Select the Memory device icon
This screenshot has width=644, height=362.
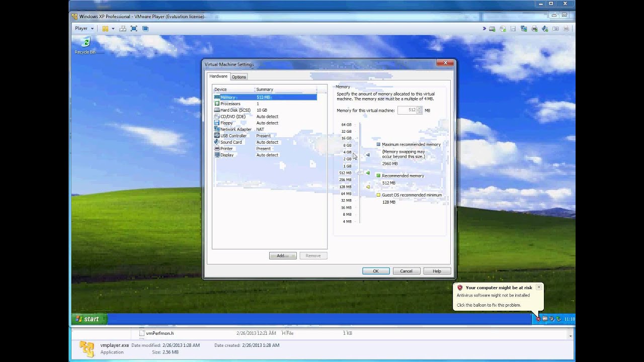[x=217, y=97]
